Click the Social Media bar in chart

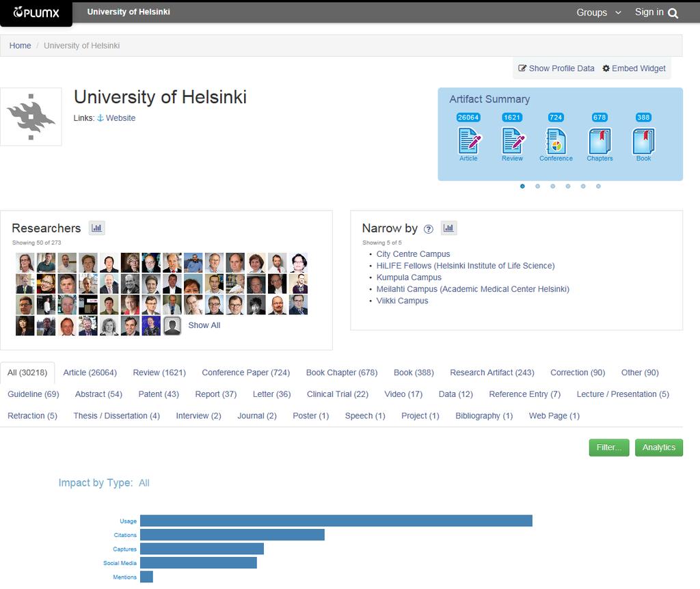tap(198, 562)
